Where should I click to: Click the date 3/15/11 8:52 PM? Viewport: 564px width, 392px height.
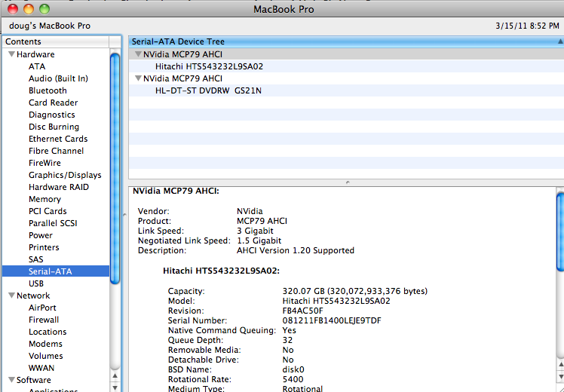(527, 26)
